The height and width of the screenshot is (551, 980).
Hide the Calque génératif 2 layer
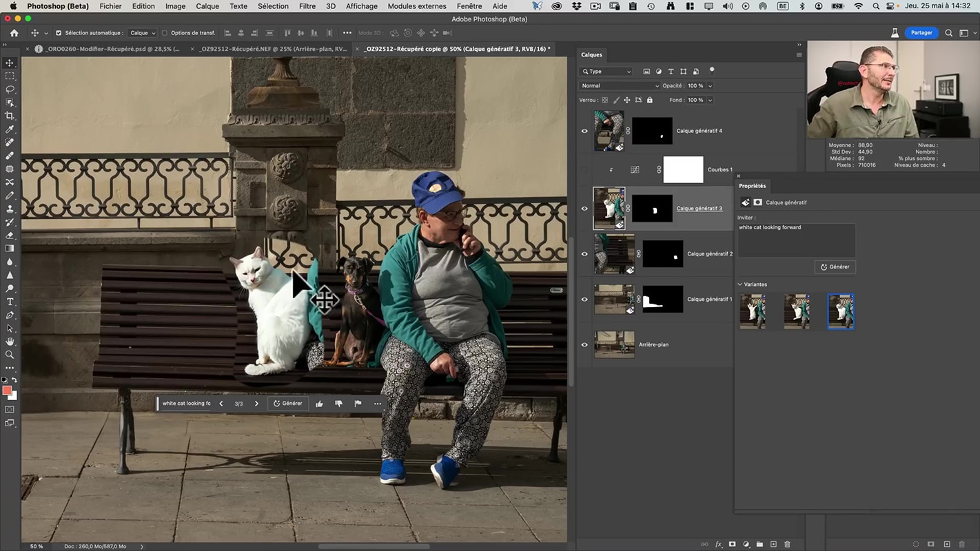point(584,254)
